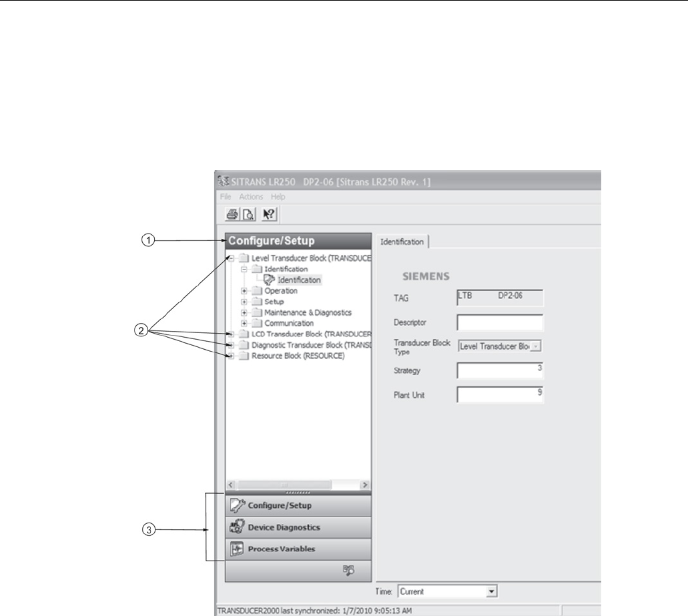This screenshot has width=688, height=616.
Task: Select Maintenance & Diagnostics tree label
Action: [x=308, y=312]
